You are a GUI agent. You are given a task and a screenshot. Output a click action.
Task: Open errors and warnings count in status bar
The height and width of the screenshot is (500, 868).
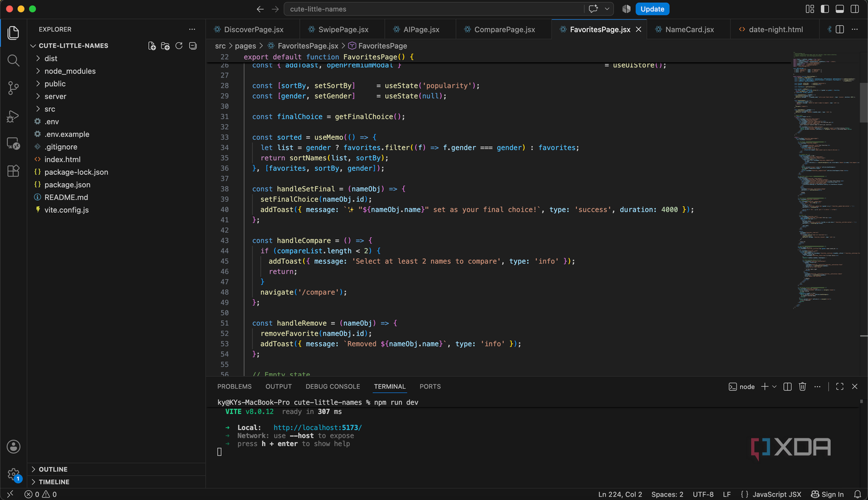41,494
